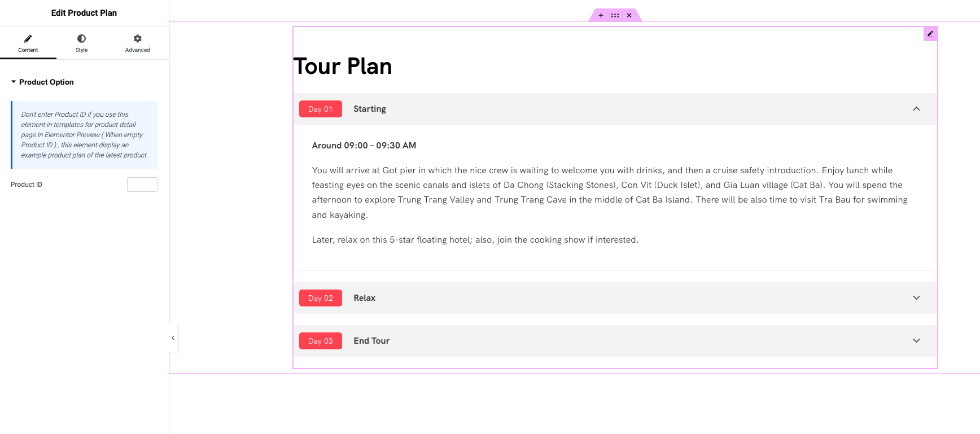The width and height of the screenshot is (980, 434).
Task: Expand the Day 02 Relax chevron
Action: pos(916,298)
